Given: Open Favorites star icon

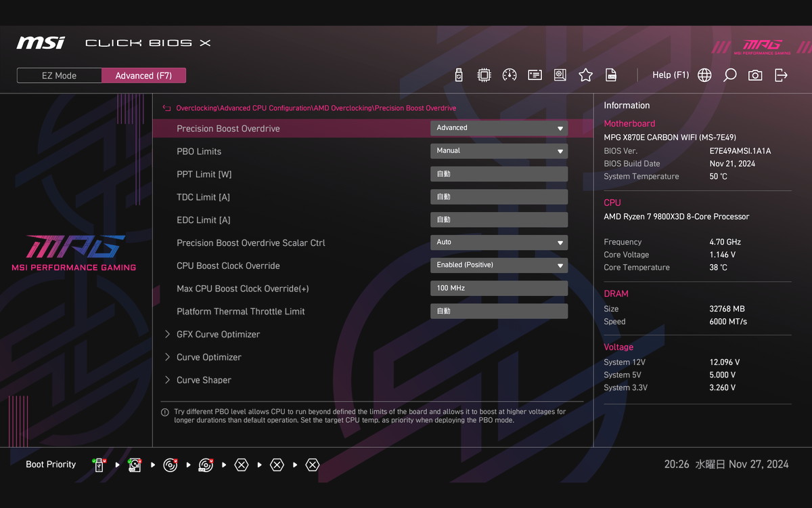Looking at the screenshot, I should (x=585, y=75).
